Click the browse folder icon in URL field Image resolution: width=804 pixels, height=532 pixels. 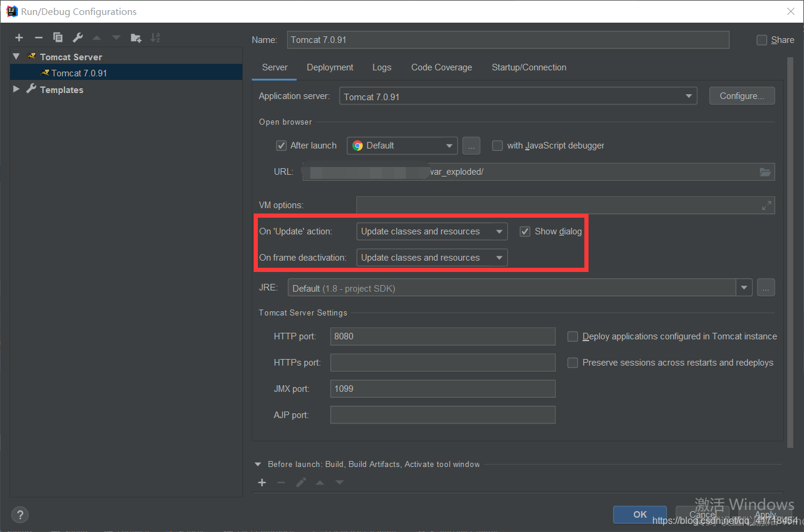[765, 172]
